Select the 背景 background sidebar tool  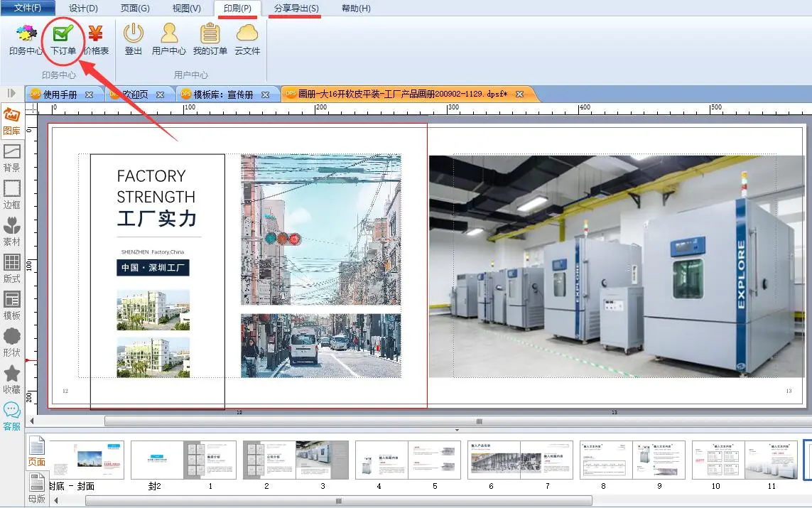point(12,158)
